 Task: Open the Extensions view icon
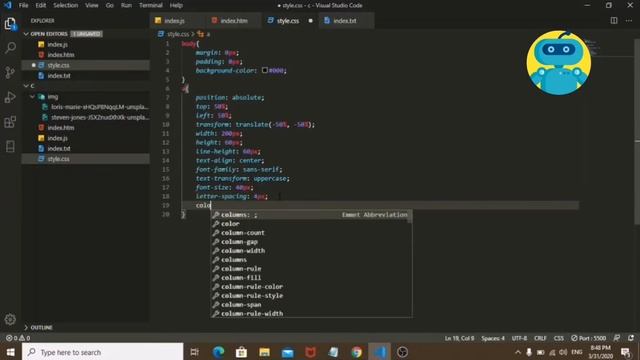pyautogui.click(x=10, y=122)
